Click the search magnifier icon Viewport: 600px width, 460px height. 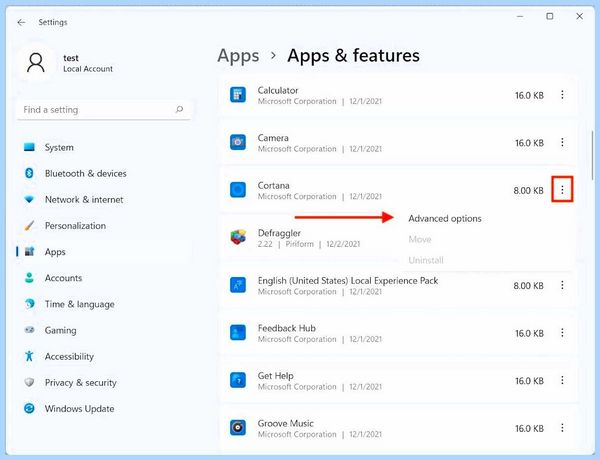tap(179, 110)
